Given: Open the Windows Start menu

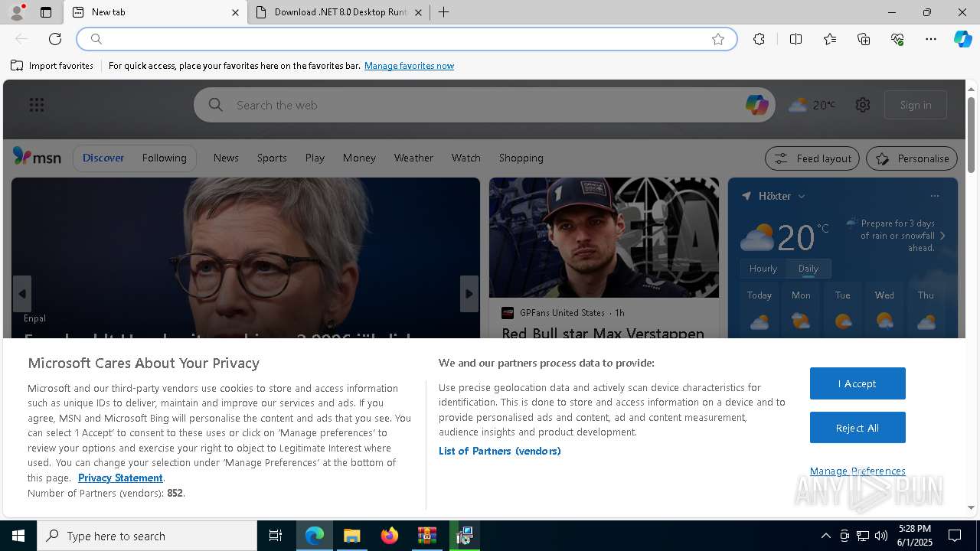Looking at the screenshot, I should 18,536.
